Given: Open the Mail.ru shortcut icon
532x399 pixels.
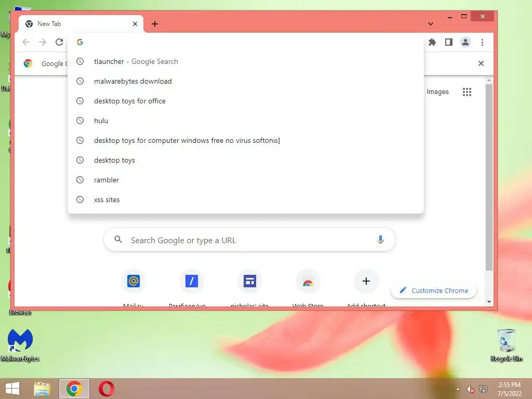Looking at the screenshot, I should 134,281.
